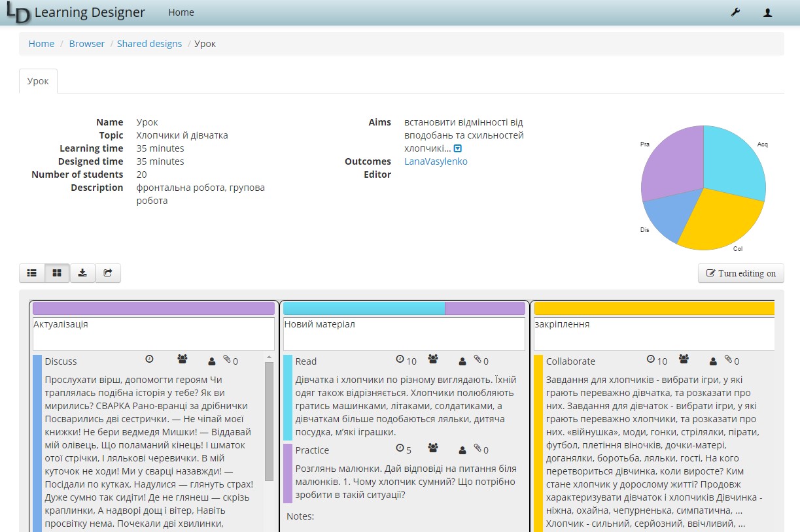Click the person icon on the Discuss card
Screen dimensions: 800x532
click(x=211, y=361)
